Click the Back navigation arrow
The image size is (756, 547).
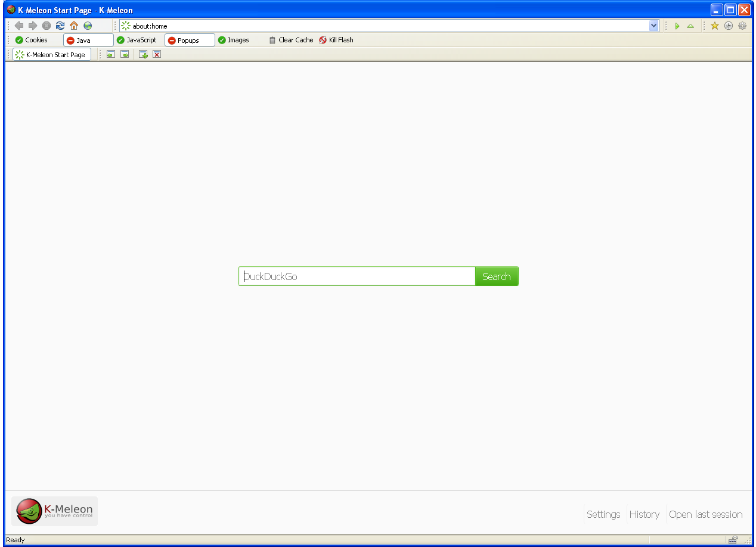pos(19,26)
